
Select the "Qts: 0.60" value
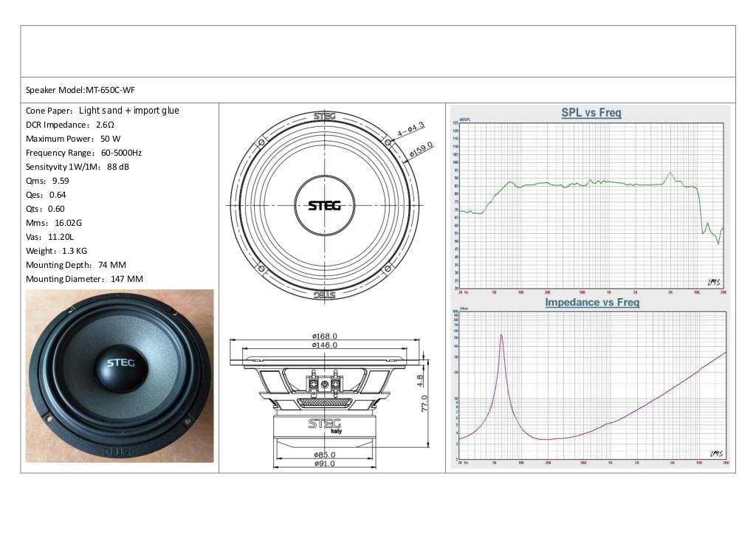point(45,209)
